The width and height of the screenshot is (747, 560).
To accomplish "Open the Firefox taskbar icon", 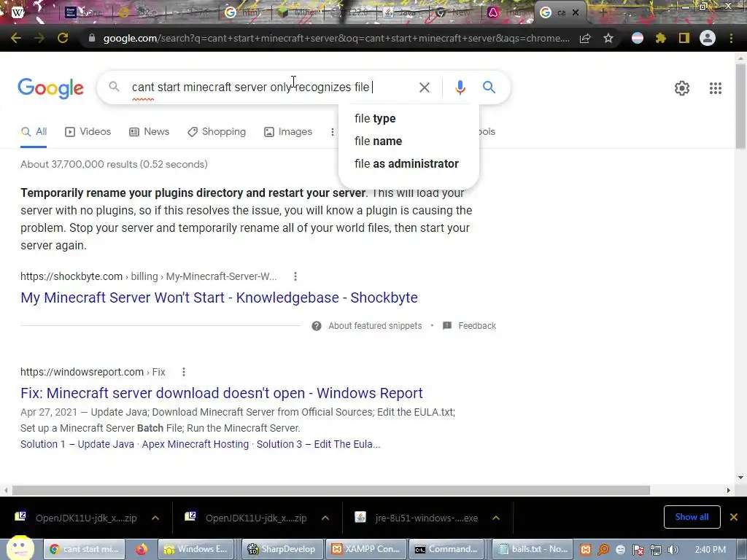I will point(141,550).
